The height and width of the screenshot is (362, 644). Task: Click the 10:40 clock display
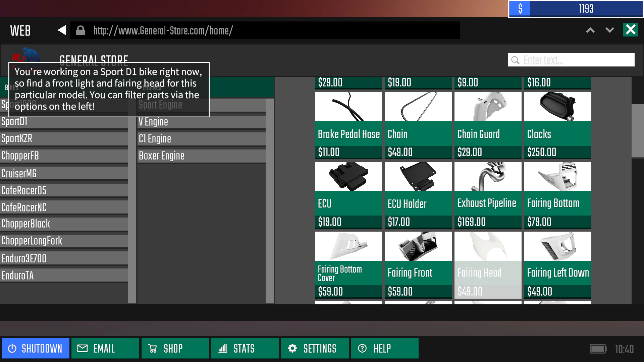(x=624, y=349)
